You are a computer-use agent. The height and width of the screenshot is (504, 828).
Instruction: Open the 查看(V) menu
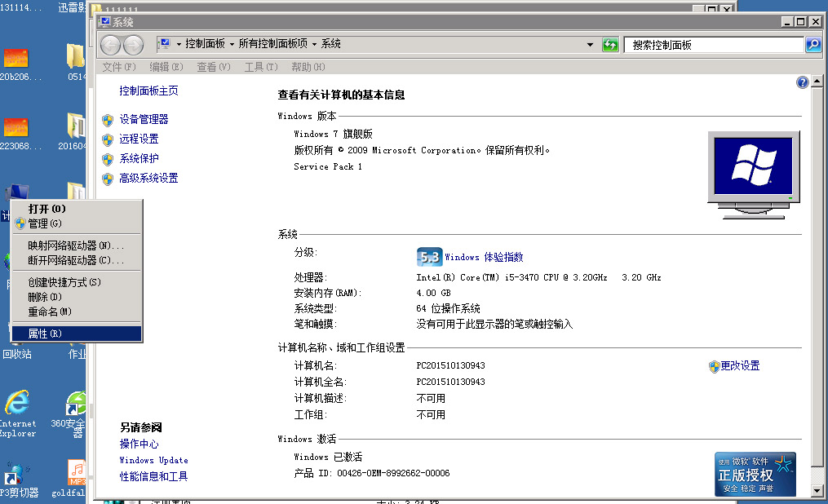214,67
